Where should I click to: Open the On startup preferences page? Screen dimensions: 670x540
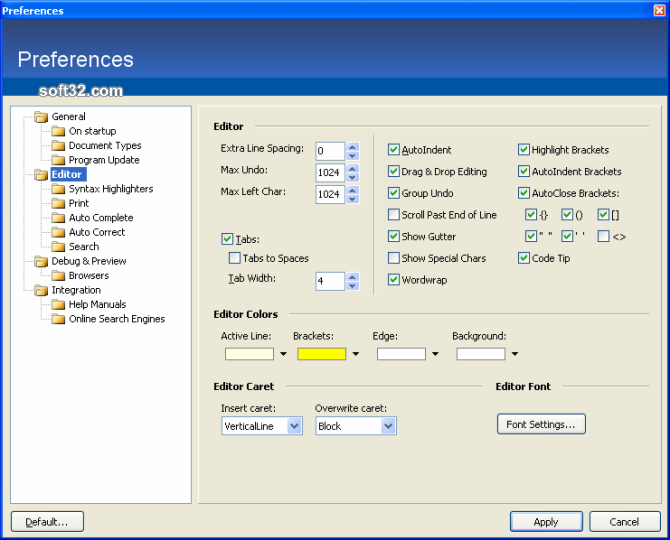(x=93, y=131)
